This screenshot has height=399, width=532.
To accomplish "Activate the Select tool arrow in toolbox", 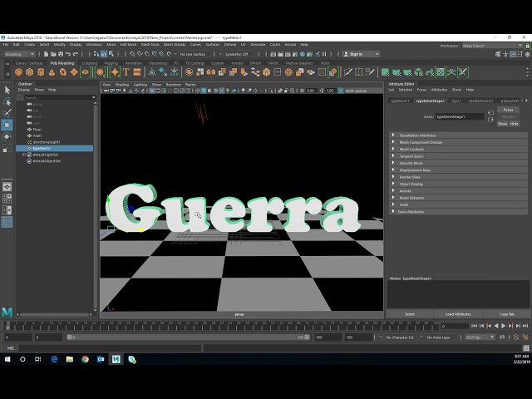I will click(x=7, y=90).
